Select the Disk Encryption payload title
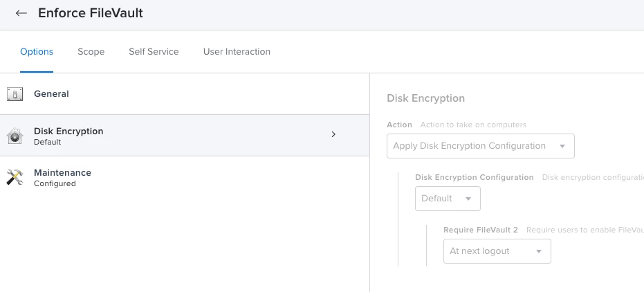The height and width of the screenshot is (292, 644). point(68,131)
